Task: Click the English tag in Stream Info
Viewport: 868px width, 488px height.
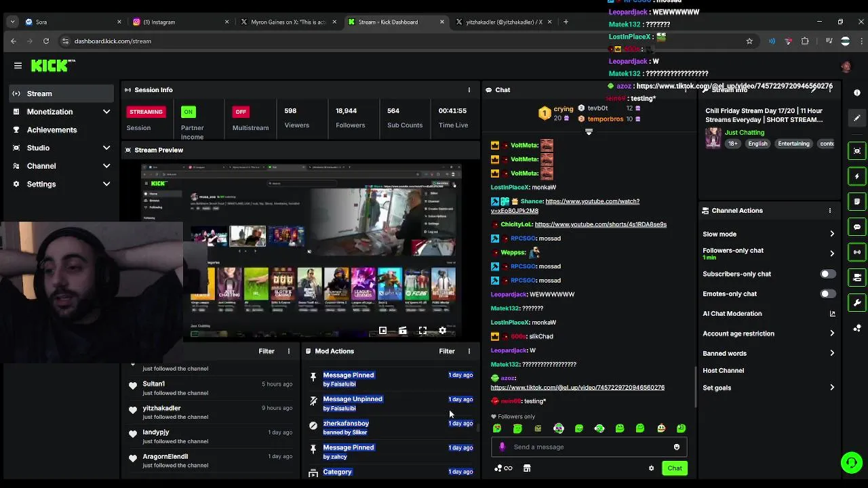Action: (757, 144)
